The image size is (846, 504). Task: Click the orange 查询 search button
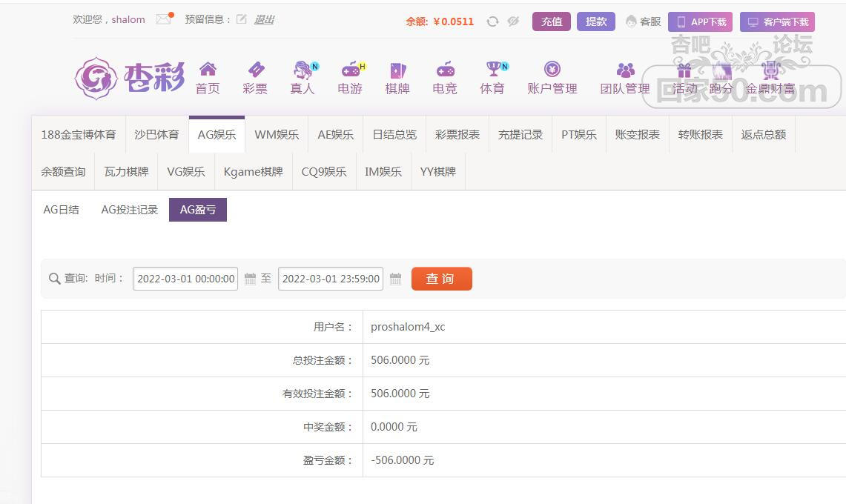441,279
